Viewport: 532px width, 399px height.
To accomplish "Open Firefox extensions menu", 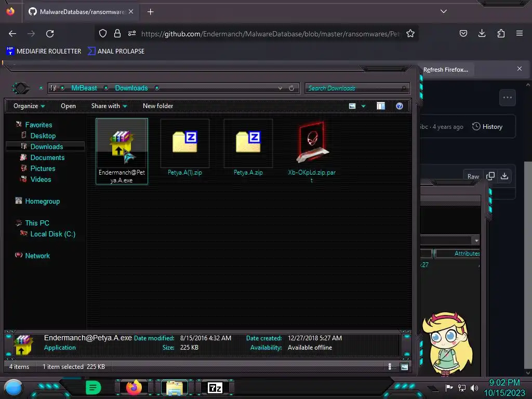I will click(x=501, y=33).
